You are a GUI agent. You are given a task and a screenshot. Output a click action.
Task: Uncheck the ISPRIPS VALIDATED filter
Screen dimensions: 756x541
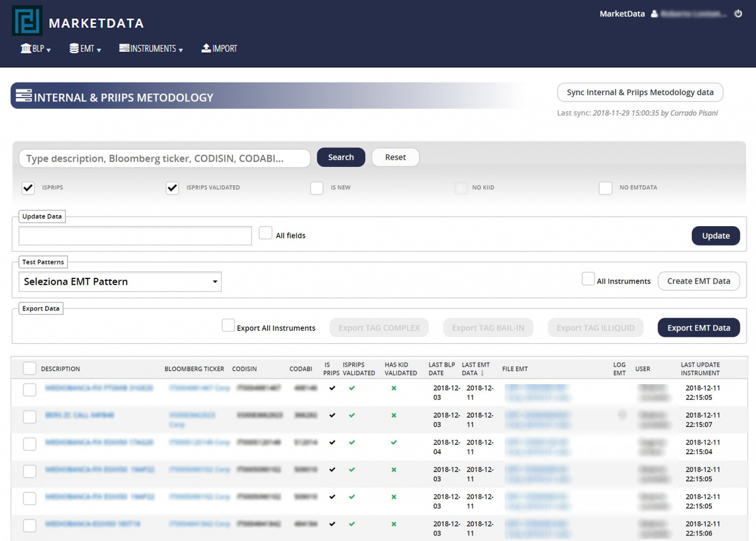pos(173,188)
